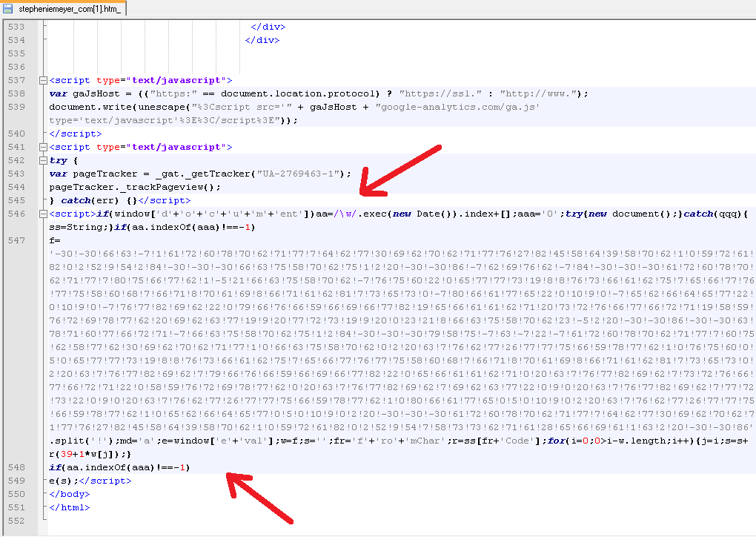Click the "https://ssl." string
The image size is (756, 537).
pos(440,93)
